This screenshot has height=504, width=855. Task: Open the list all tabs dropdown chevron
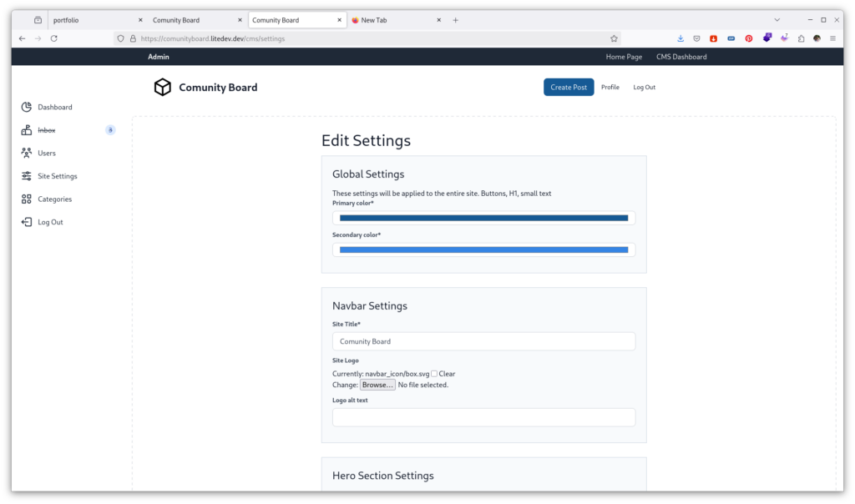(x=777, y=20)
